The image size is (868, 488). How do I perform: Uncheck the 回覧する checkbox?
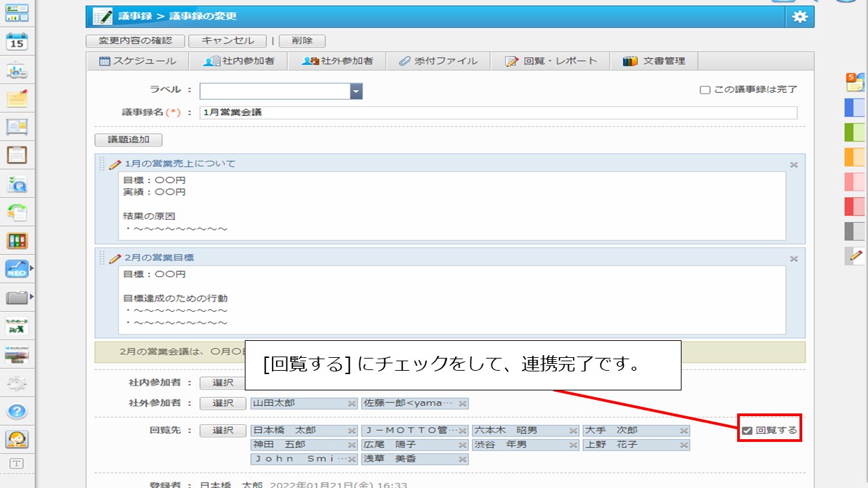click(747, 430)
